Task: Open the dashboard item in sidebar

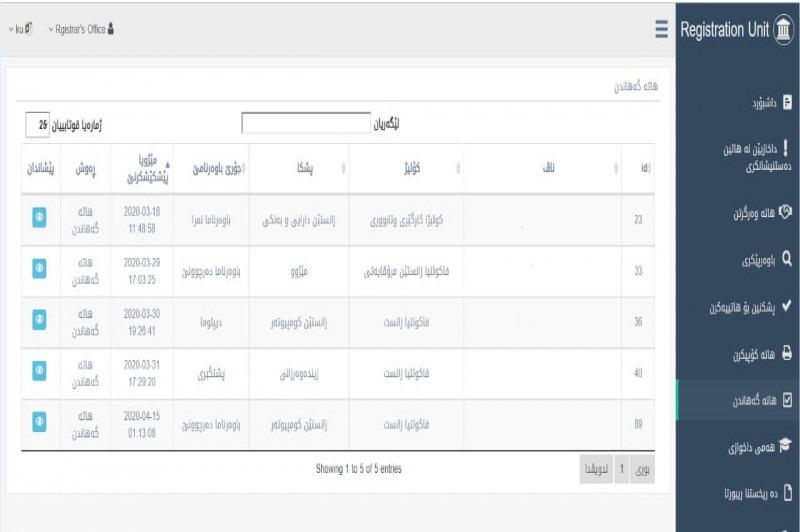Action: (787, 102)
